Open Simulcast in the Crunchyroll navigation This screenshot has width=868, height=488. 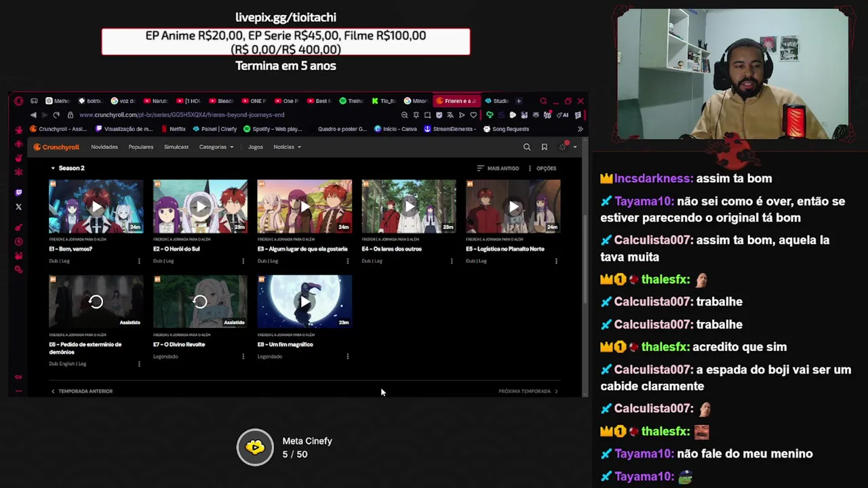tap(176, 147)
